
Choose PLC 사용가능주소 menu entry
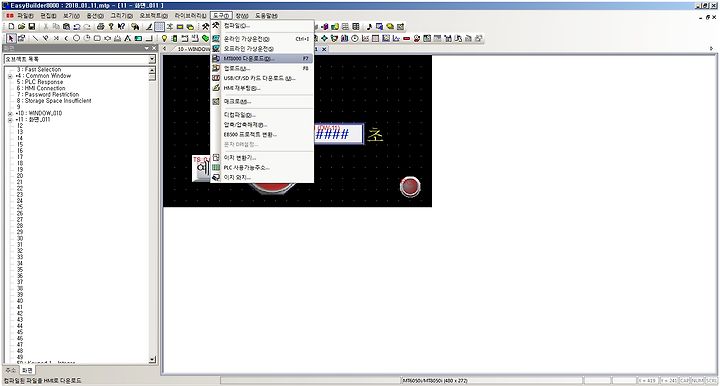point(262,168)
